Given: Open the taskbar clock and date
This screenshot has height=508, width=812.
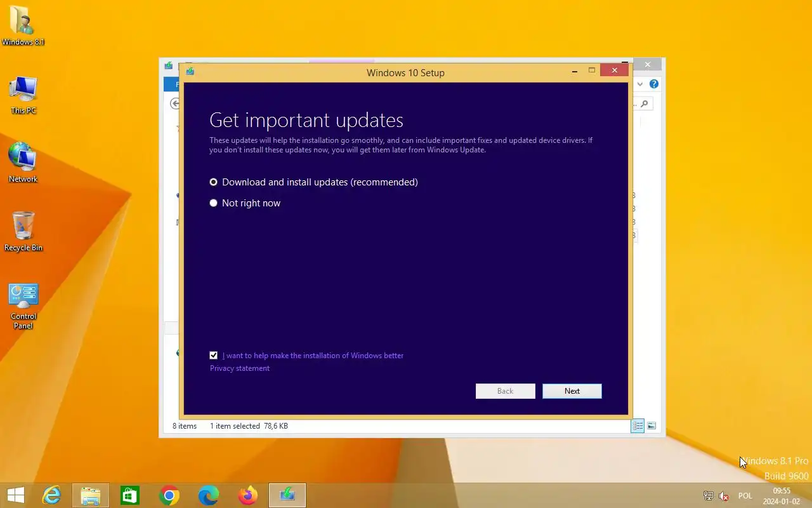Looking at the screenshot, I should [782, 496].
